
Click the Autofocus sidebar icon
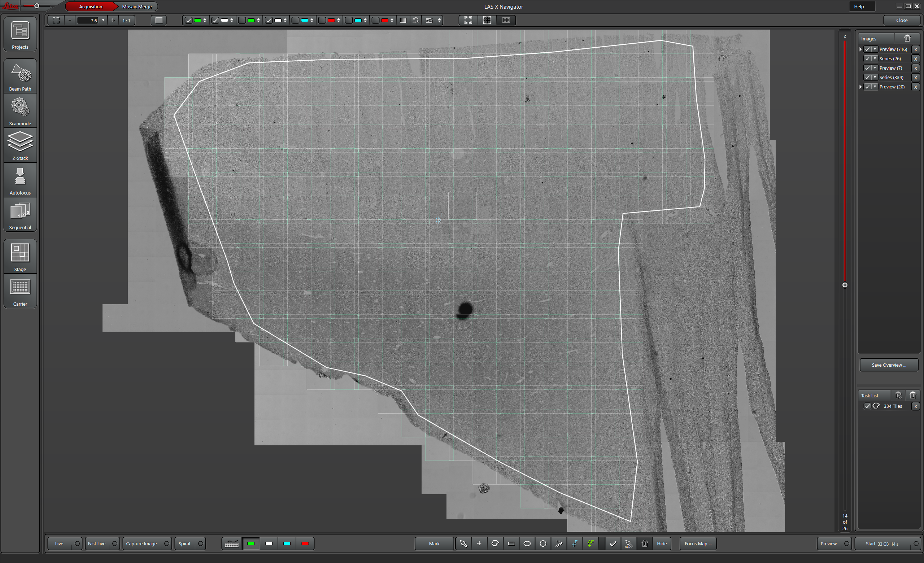[x=20, y=180]
